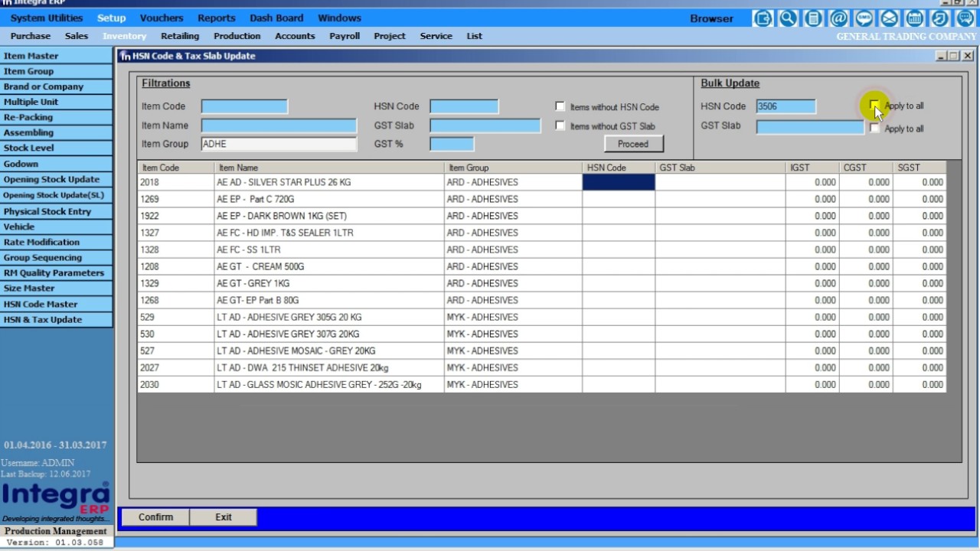Switch to the Accounts module tab

(x=295, y=36)
